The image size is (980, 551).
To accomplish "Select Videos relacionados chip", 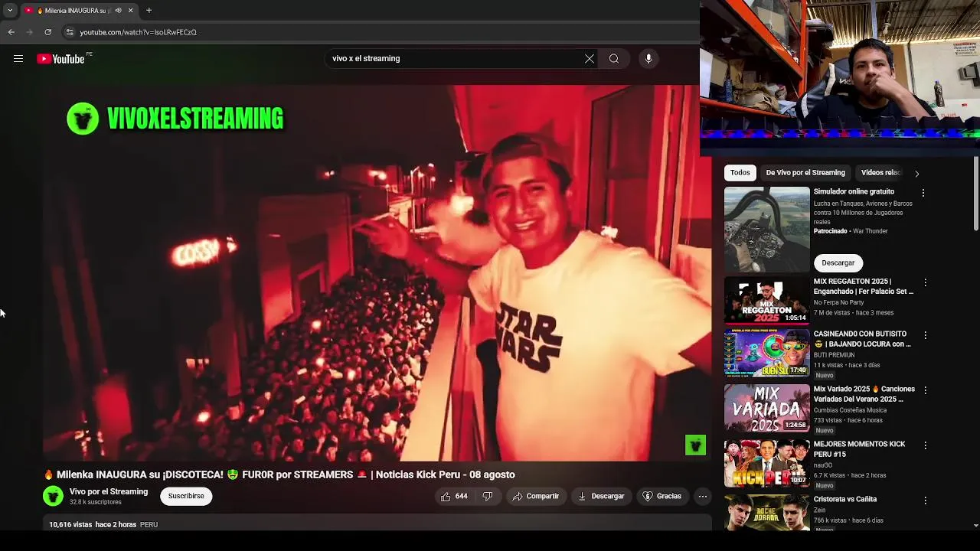I will [881, 172].
